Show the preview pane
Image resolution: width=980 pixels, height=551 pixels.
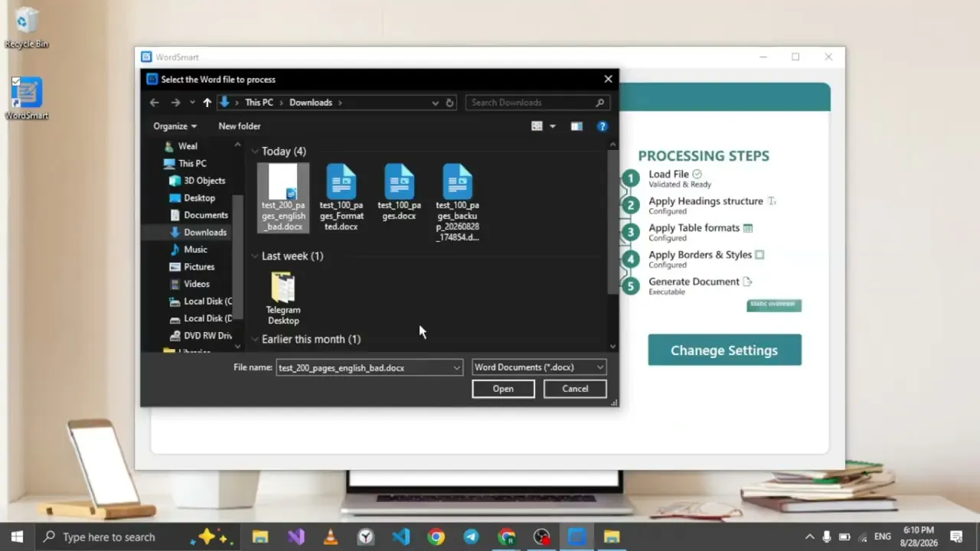pyautogui.click(x=577, y=126)
